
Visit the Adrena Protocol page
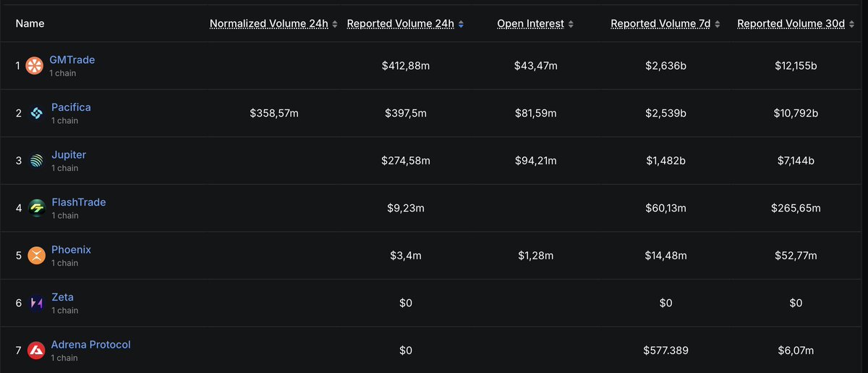click(x=90, y=345)
